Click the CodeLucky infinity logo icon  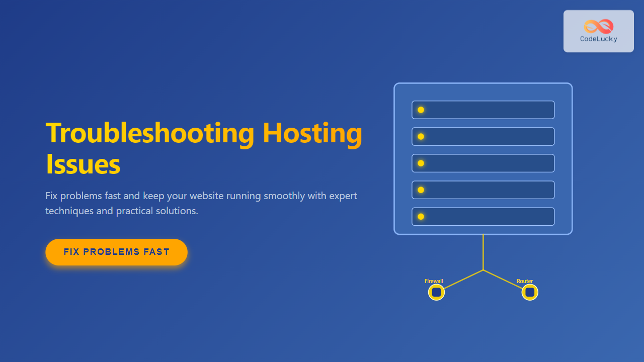(598, 26)
